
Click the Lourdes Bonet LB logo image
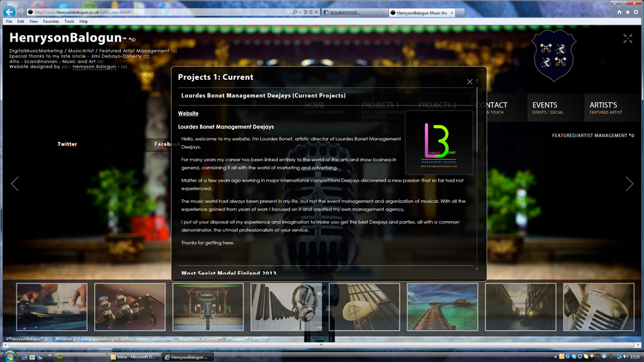point(438,143)
